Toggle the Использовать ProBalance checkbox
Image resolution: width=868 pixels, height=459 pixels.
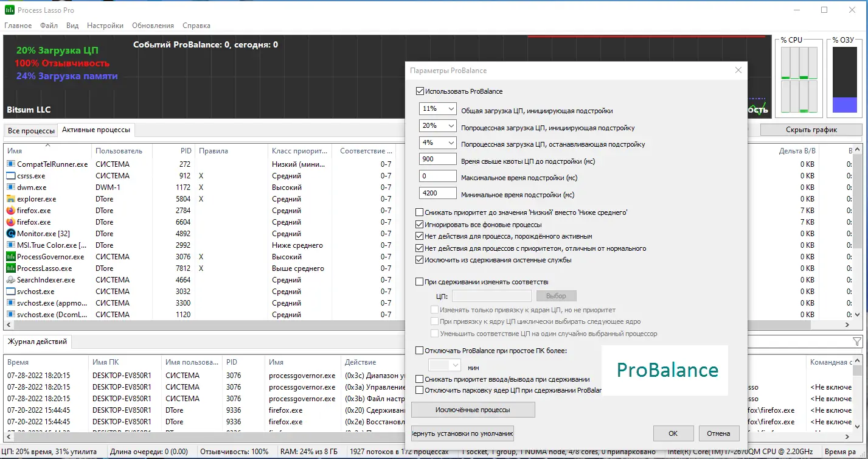tap(420, 91)
